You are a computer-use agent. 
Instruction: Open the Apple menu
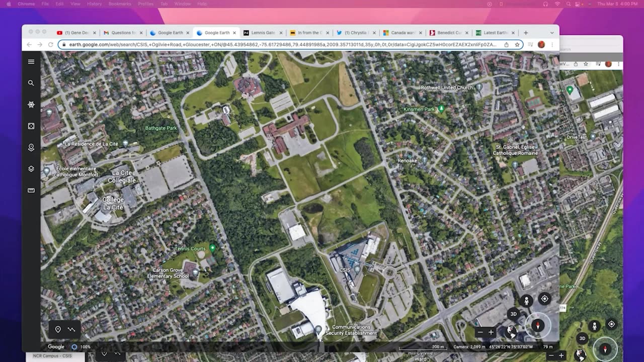pyautogui.click(x=9, y=4)
